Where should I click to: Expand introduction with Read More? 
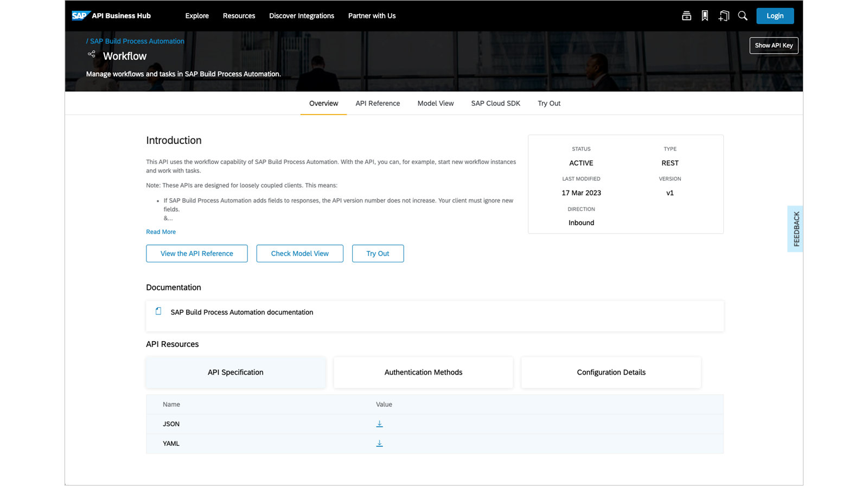tap(161, 232)
